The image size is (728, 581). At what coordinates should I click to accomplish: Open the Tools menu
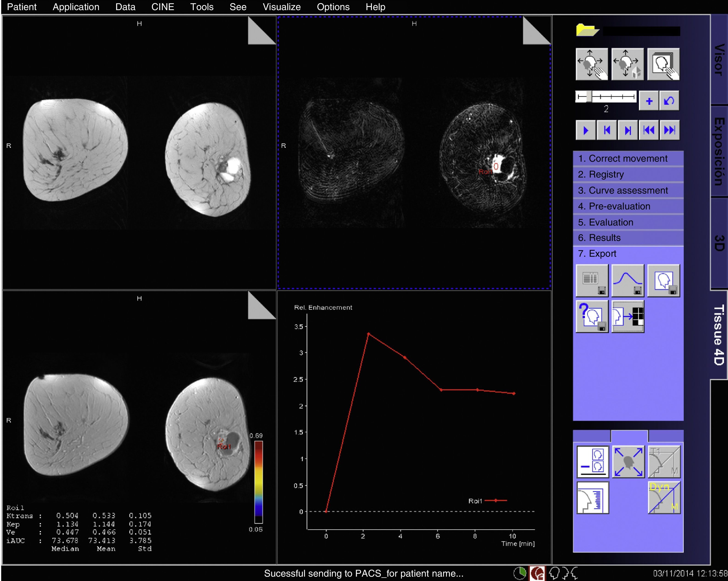202,7
